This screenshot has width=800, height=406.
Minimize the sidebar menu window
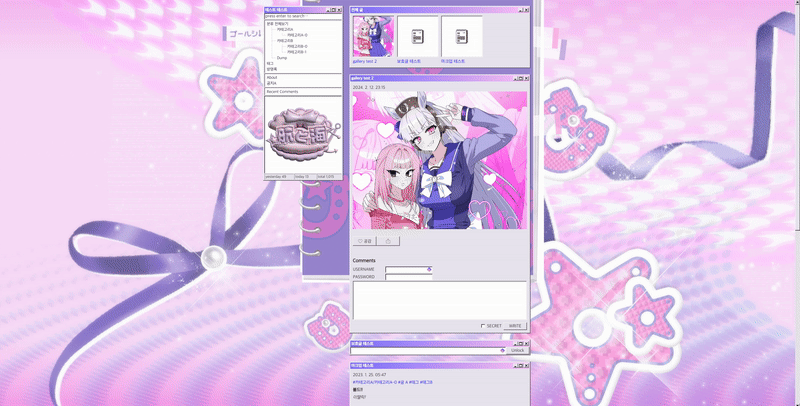(x=328, y=10)
